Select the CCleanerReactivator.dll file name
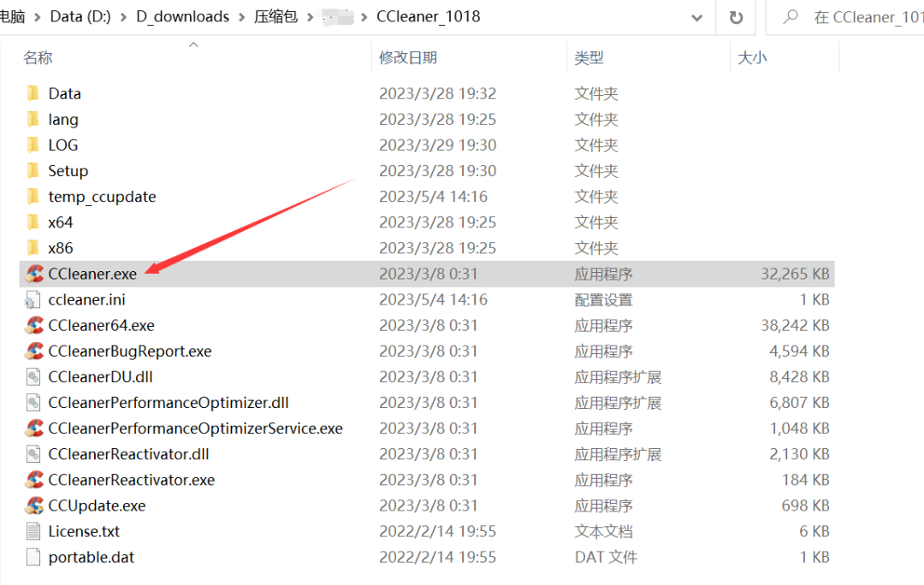Viewport: 924px width, 585px height. pyautogui.click(x=128, y=454)
